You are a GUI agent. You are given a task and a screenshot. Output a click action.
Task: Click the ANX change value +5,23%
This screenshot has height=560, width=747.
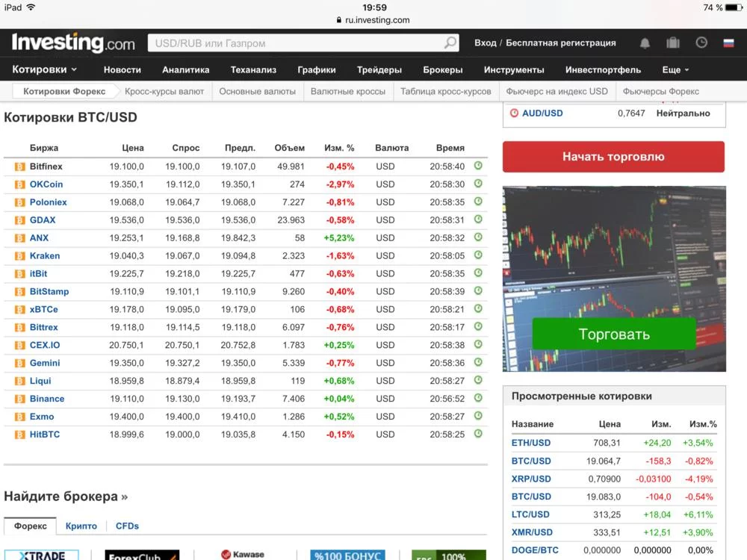(339, 237)
